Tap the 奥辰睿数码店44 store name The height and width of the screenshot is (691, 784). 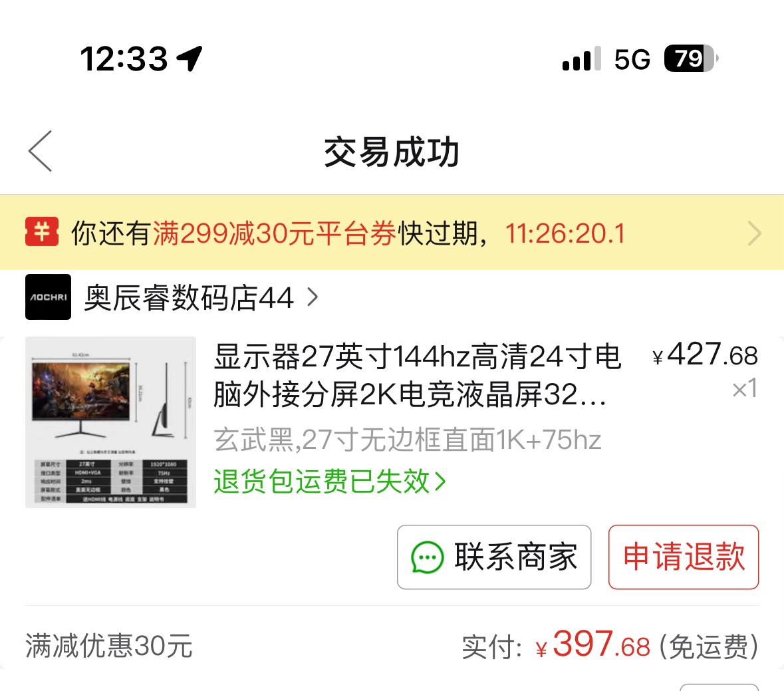pyautogui.click(x=188, y=297)
